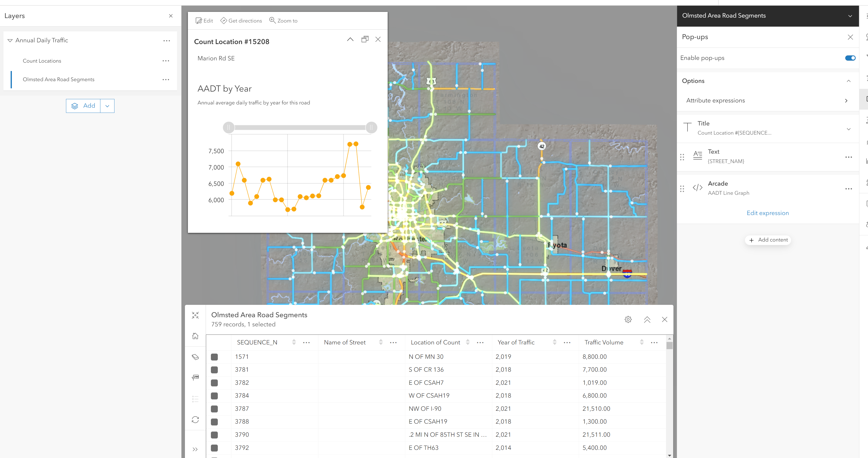Select the checkbox for record 3787
This screenshot has height=458, width=868.
pos(214,409)
